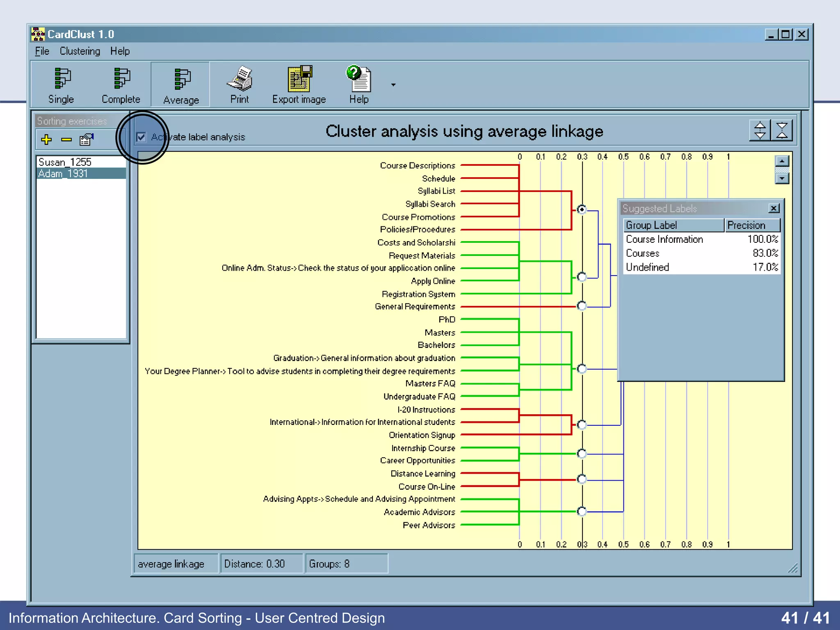840x630 pixels.
Task: Toggle Activate label analysis checkbox
Action: (x=141, y=137)
